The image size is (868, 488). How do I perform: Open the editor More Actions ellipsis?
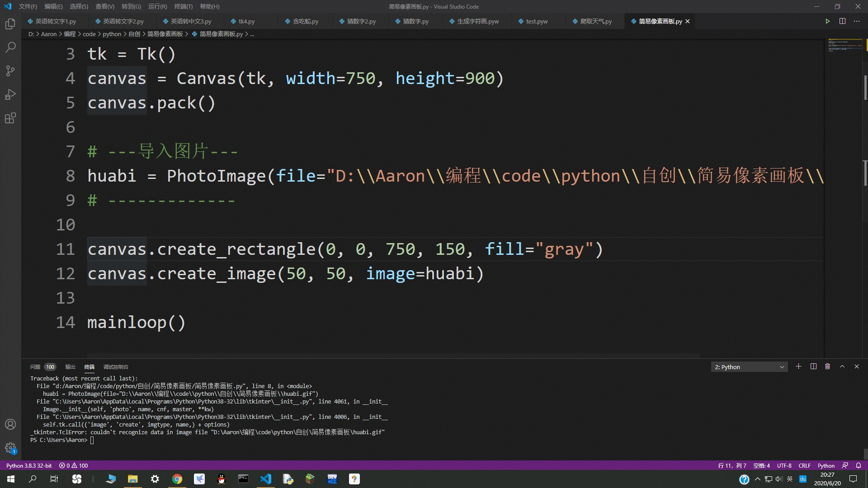click(857, 21)
